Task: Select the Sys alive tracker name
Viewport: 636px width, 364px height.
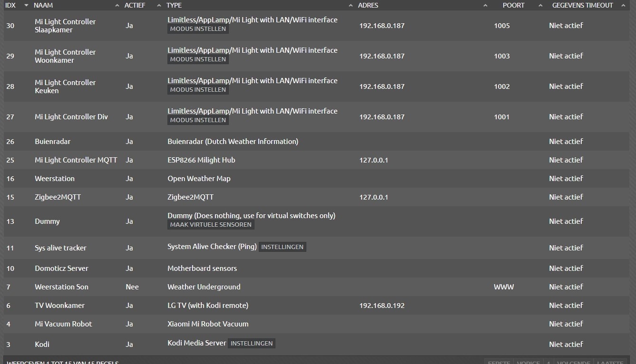Action: pyautogui.click(x=60, y=248)
